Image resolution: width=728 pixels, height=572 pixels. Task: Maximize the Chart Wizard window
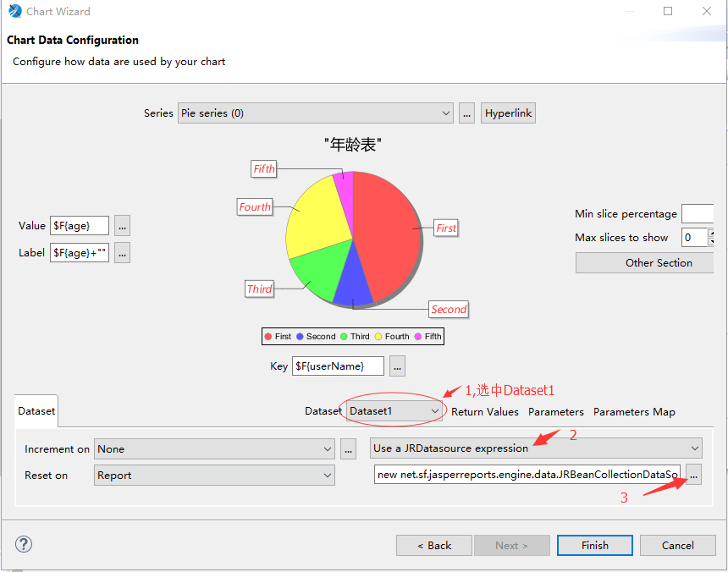[x=668, y=11]
